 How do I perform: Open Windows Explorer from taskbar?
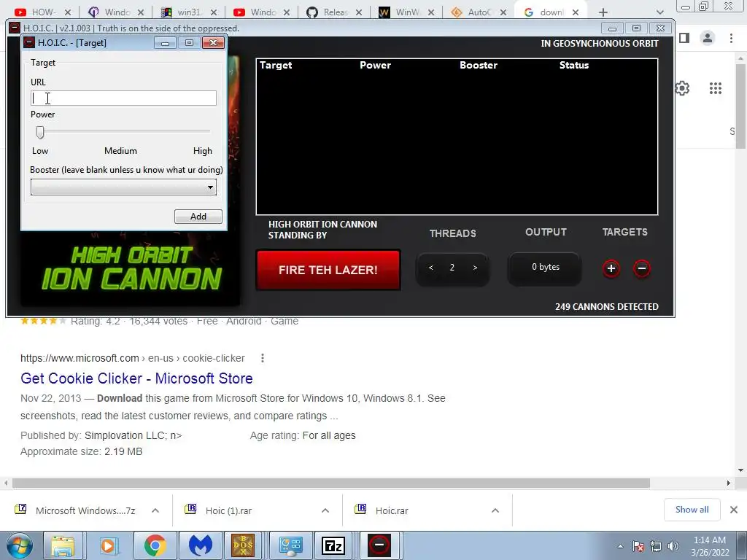tap(63, 545)
